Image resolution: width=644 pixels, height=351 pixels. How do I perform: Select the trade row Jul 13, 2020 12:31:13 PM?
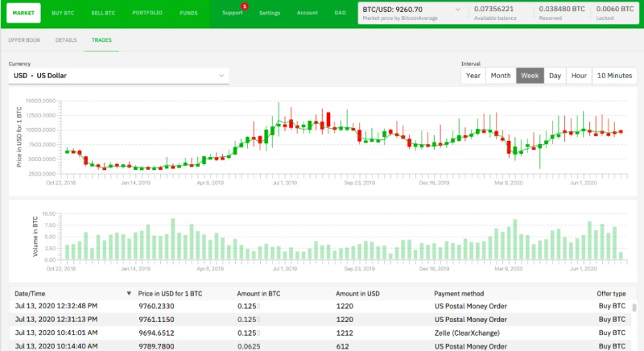tap(320, 320)
